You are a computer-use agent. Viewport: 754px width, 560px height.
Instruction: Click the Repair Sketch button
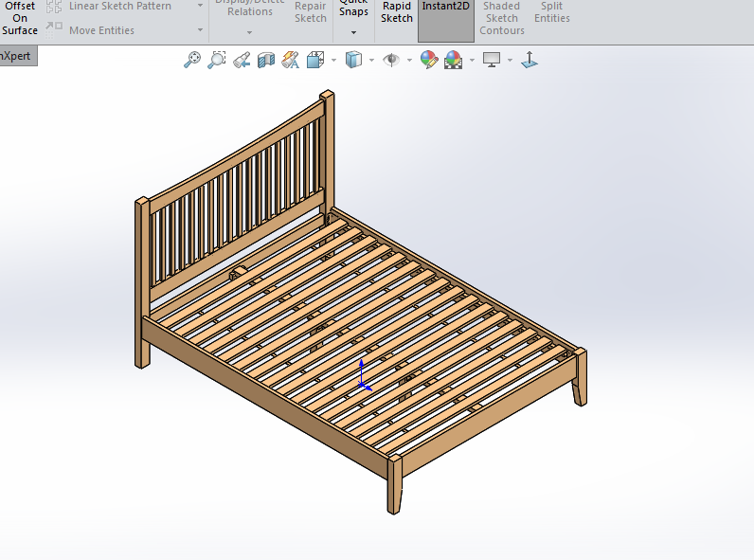[x=310, y=12]
